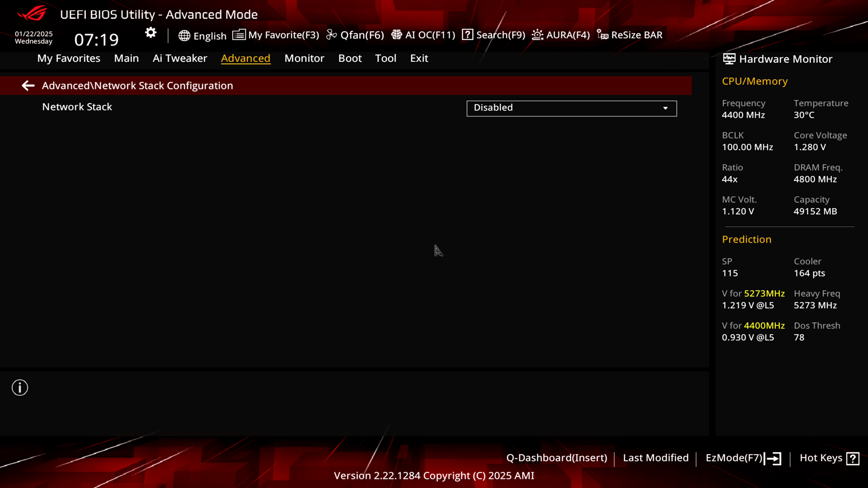Select the Boot menu tab
This screenshot has width=868, height=488.
[x=350, y=58]
